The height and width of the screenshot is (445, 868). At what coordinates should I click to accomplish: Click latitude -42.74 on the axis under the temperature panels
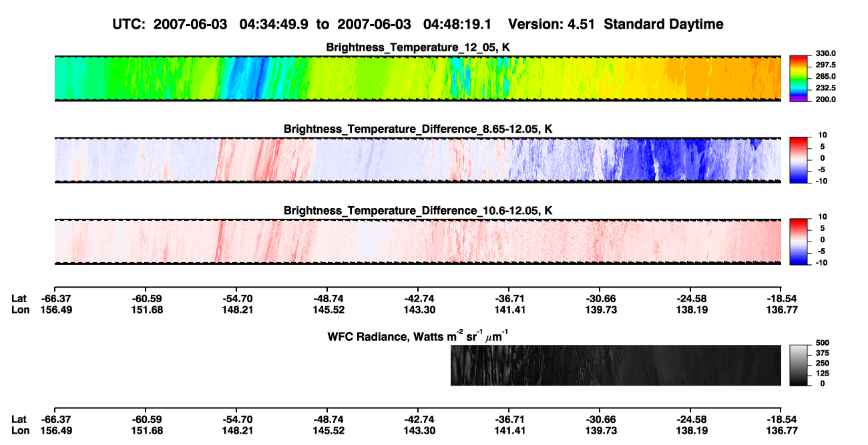coord(417,298)
